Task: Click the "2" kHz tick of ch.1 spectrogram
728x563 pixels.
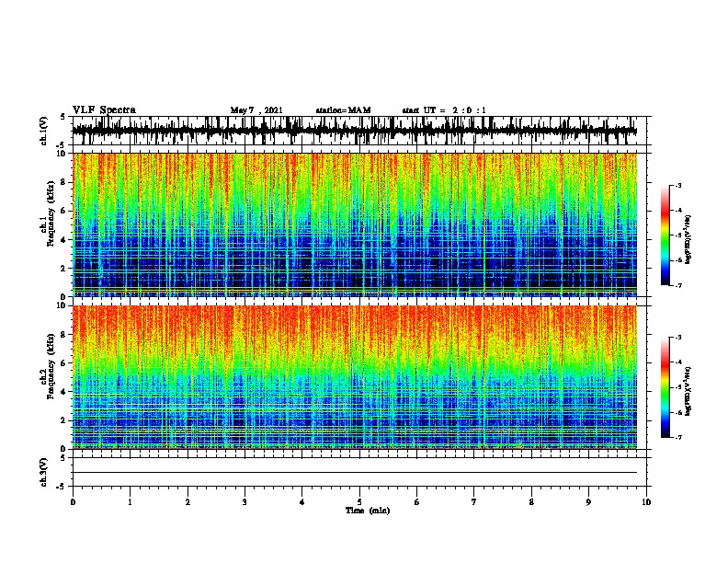Action: click(64, 269)
